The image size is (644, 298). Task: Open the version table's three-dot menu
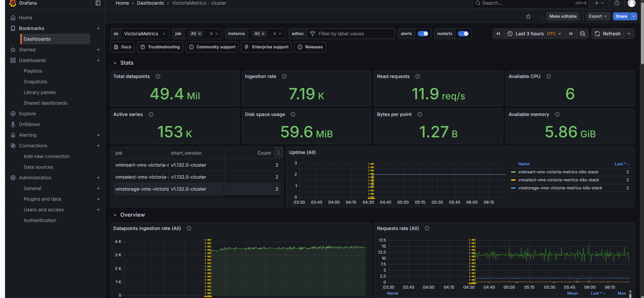279,153
